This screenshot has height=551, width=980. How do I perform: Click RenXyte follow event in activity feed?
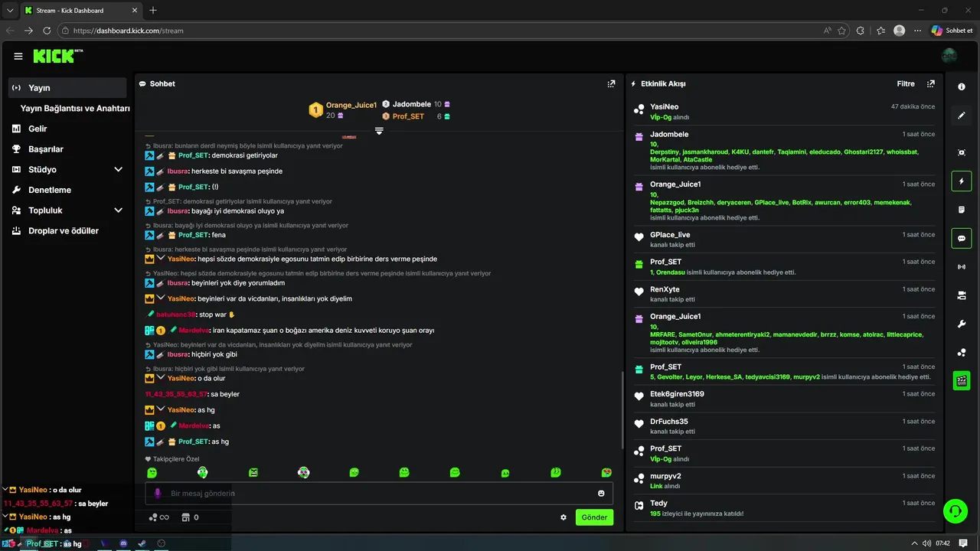coord(785,294)
